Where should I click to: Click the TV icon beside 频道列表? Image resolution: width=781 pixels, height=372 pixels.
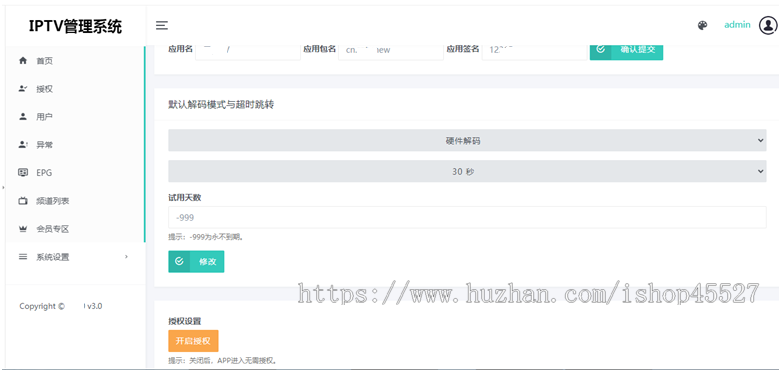[x=22, y=201]
